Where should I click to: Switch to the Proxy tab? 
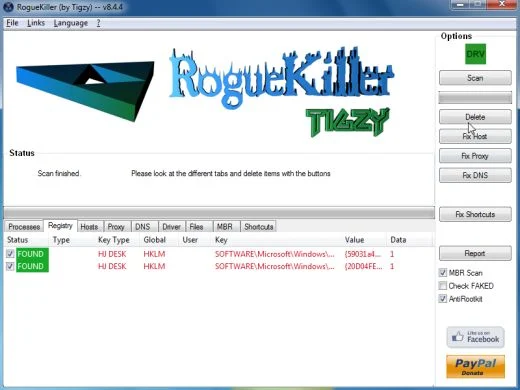point(116,227)
